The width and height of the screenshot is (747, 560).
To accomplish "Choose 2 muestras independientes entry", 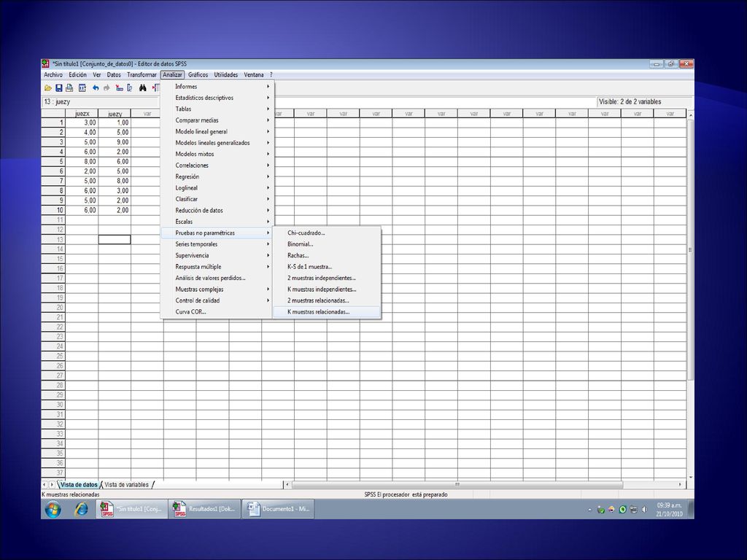I will coord(327,278).
